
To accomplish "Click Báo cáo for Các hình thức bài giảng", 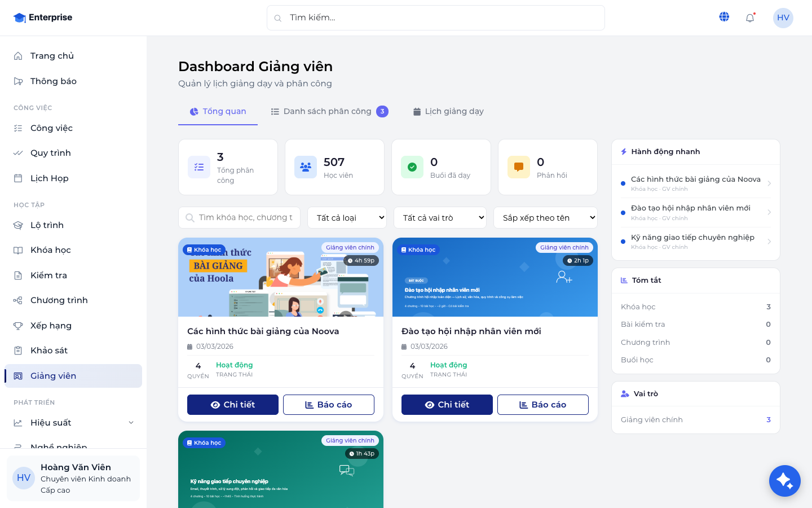I will click(329, 405).
